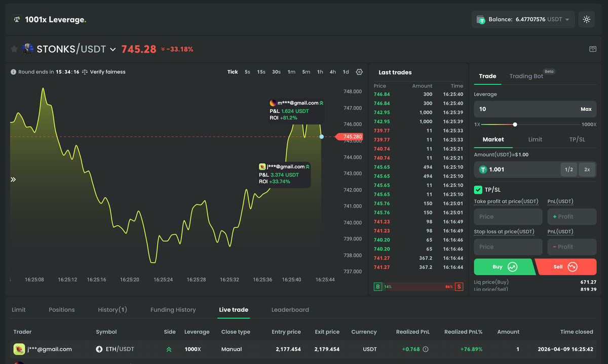
Task: Click the green Buy button
Action: 504,267
